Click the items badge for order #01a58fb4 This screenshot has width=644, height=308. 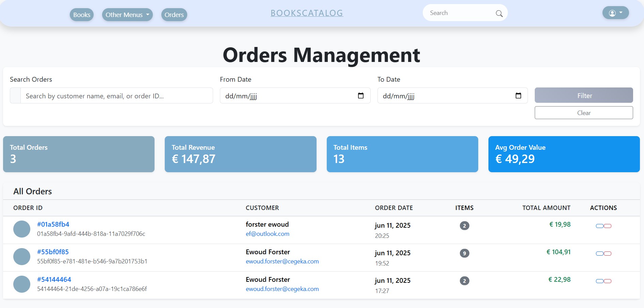coord(465,226)
